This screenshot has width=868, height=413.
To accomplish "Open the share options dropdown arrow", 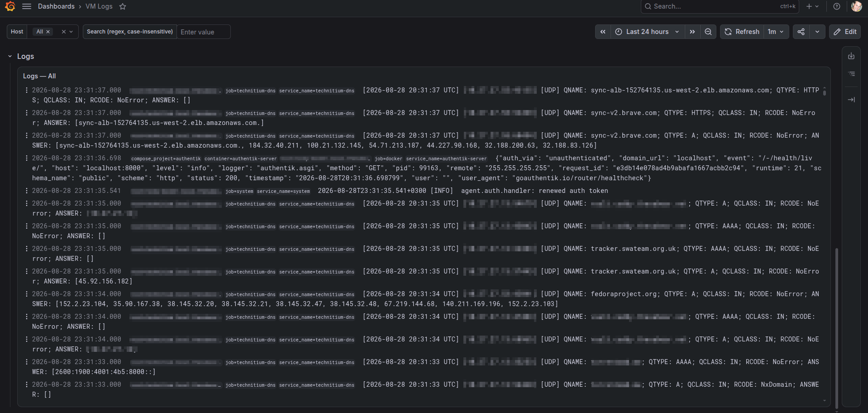I will point(817,32).
